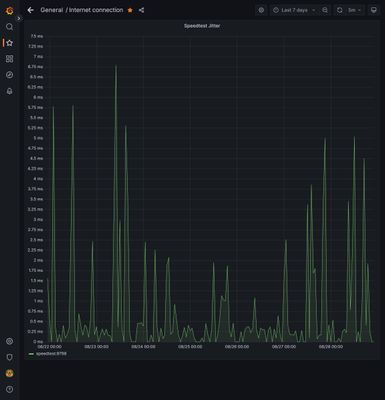Click the 7.5 ms y-axis label
Screen dimensions: 385x400
pyautogui.click(x=37, y=36)
